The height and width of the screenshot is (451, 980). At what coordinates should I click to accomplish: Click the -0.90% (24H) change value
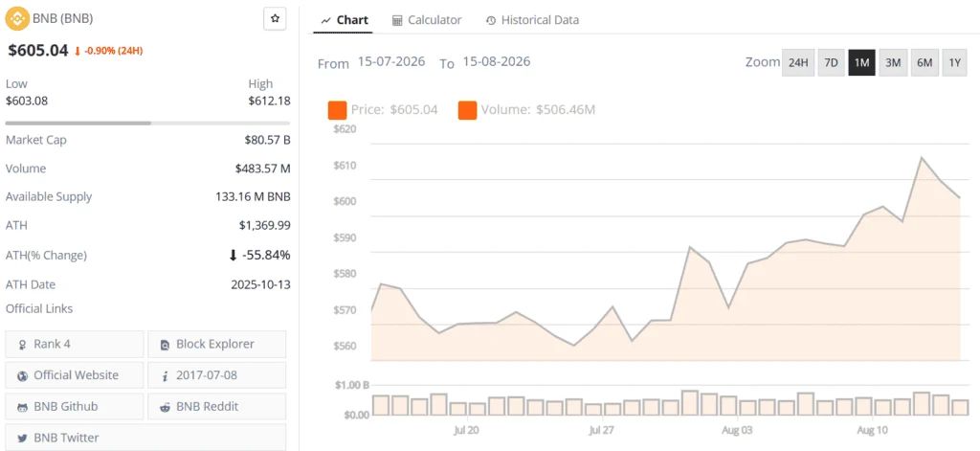point(109,51)
